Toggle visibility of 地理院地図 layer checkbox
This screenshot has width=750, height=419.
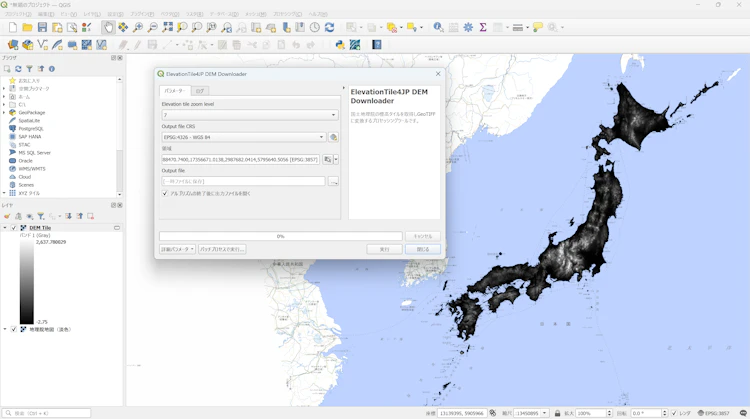point(13,329)
